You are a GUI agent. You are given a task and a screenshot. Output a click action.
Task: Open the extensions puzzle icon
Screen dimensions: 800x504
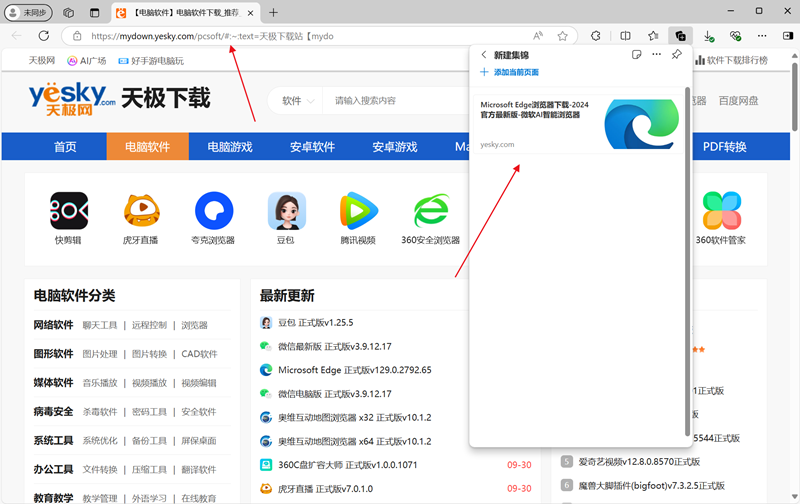click(595, 36)
